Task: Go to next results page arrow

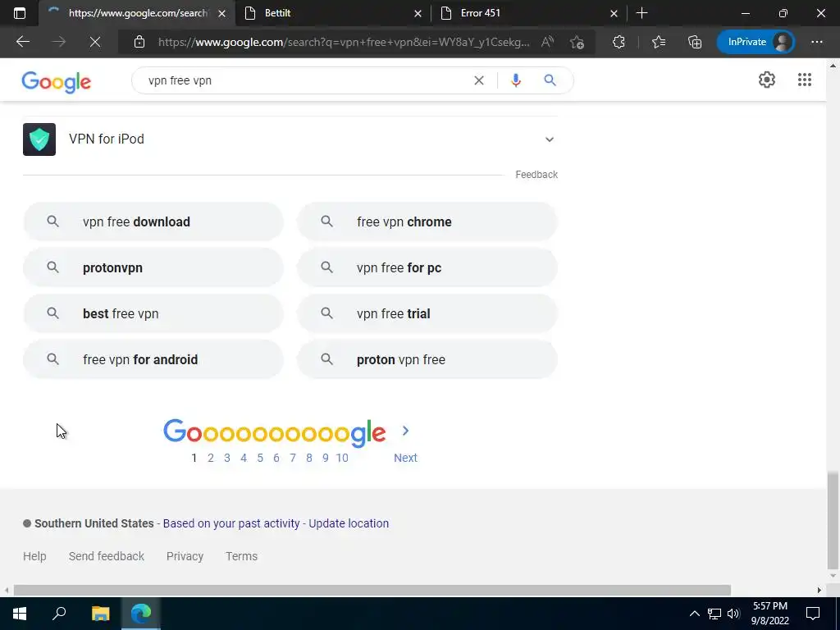Action: [405, 431]
